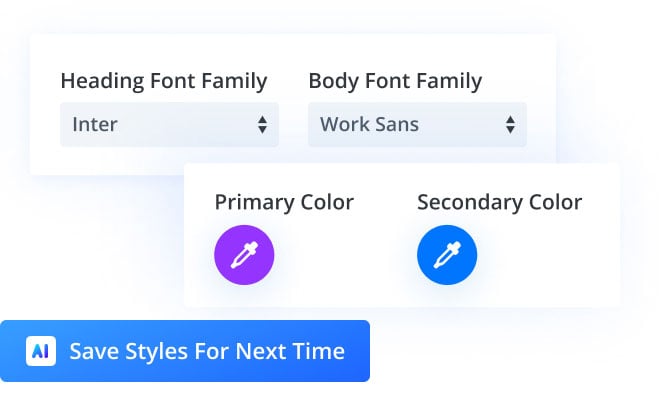The image size is (664, 400).
Task: Click the up-down arrows beside Inter
Action: tap(262, 125)
